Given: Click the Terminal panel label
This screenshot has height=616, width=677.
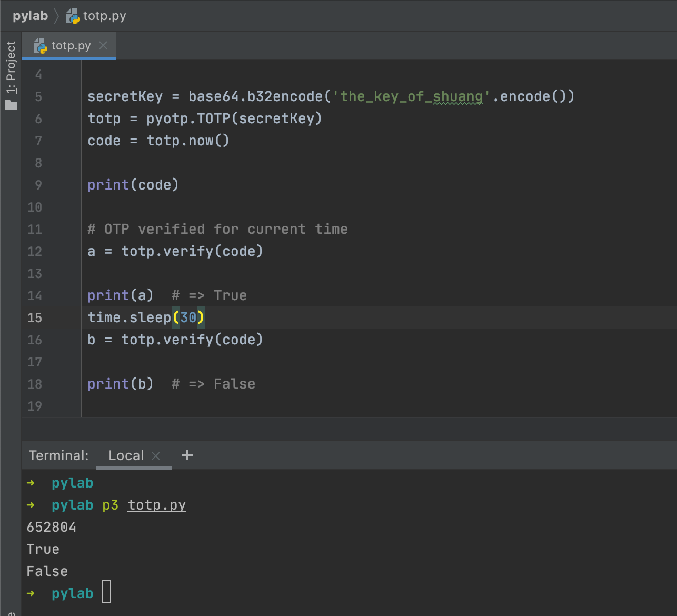Looking at the screenshot, I should click(58, 456).
